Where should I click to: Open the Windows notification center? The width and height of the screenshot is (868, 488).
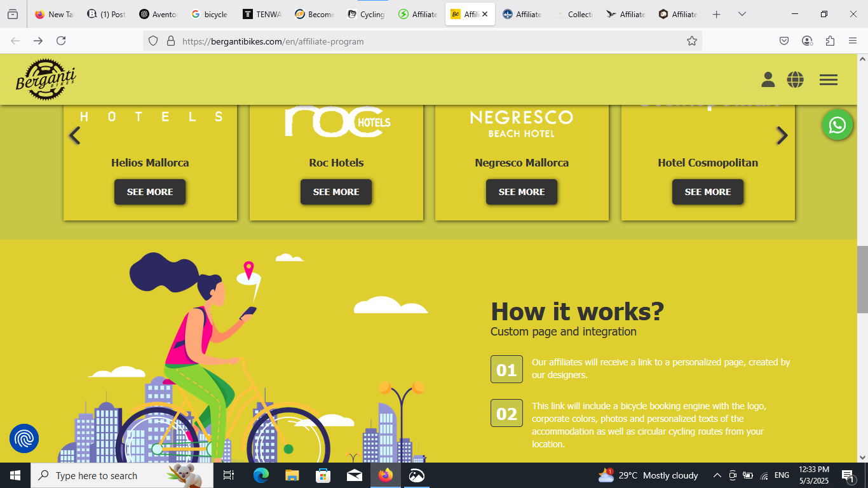pyautogui.click(x=848, y=475)
